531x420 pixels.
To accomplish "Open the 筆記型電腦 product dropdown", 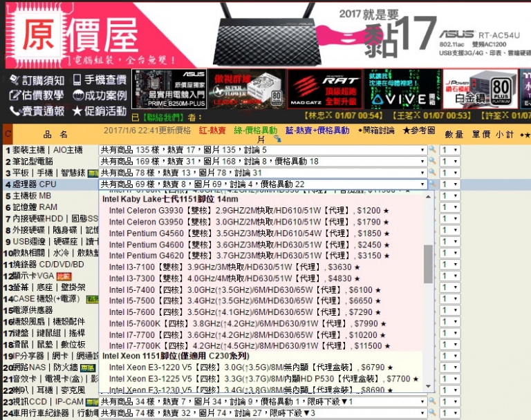I will pyautogui.click(x=263, y=162).
